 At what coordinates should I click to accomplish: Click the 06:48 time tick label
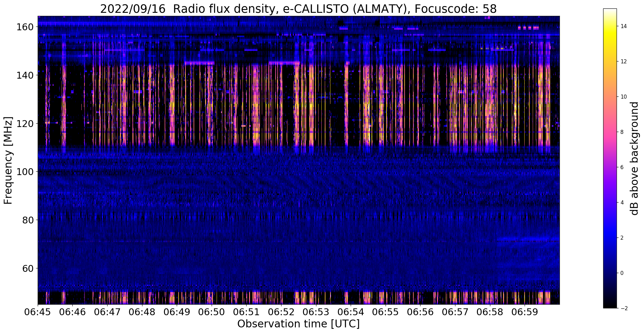tap(142, 312)
